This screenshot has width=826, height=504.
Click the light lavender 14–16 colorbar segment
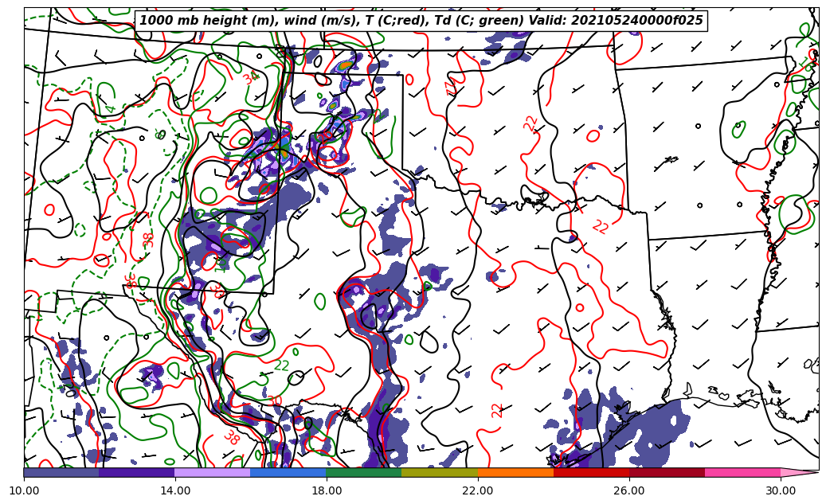pos(213,472)
